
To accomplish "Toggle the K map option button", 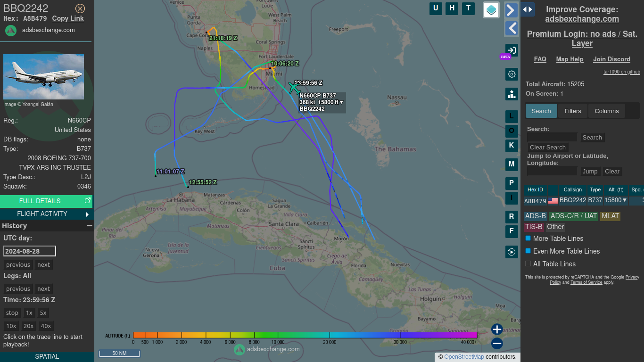I will [512, 146].
